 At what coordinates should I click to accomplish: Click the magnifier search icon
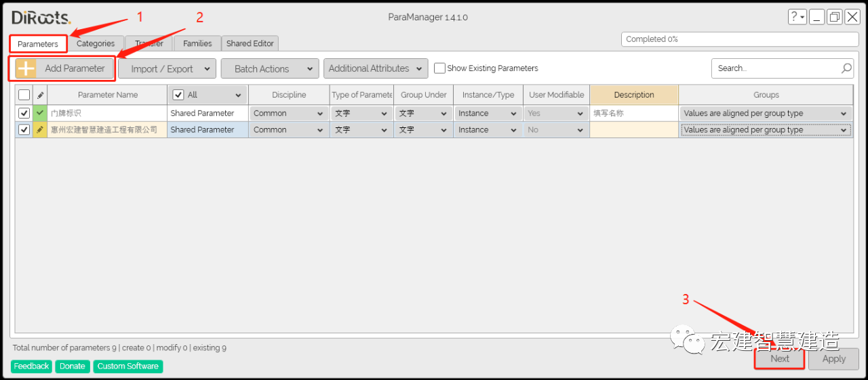[x=846, y=68]
